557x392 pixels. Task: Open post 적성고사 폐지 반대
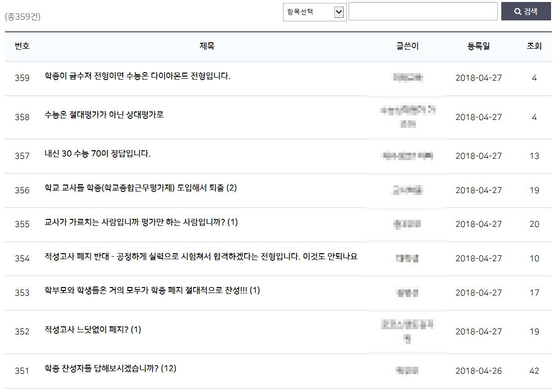pos(200,257)
